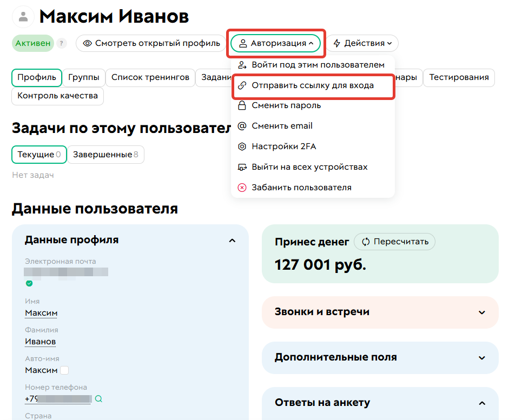Click the circular refresh icon on Пересчитать
Image resolution: width=522 pixels, height=420 pixels.
tap(366, 242)
